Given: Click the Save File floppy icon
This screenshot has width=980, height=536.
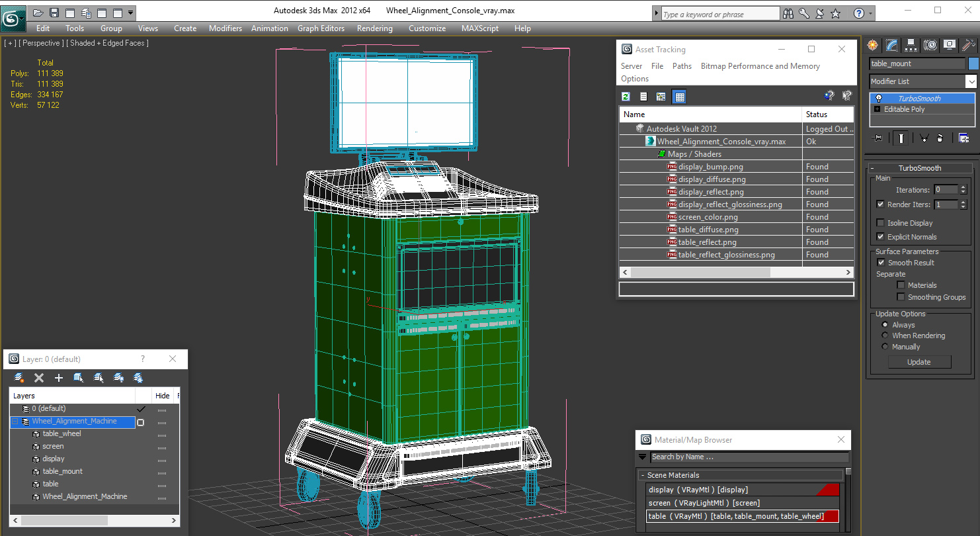Looking at the screenshot, I should coord(54,13).
